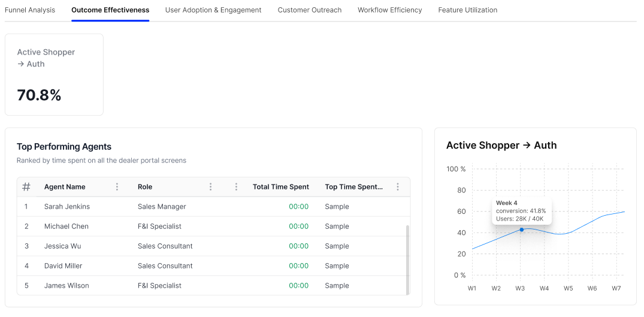
Task: Click three-dot menu before Total Time Spent
Action: pyautogui.click(x=236, y=187)
